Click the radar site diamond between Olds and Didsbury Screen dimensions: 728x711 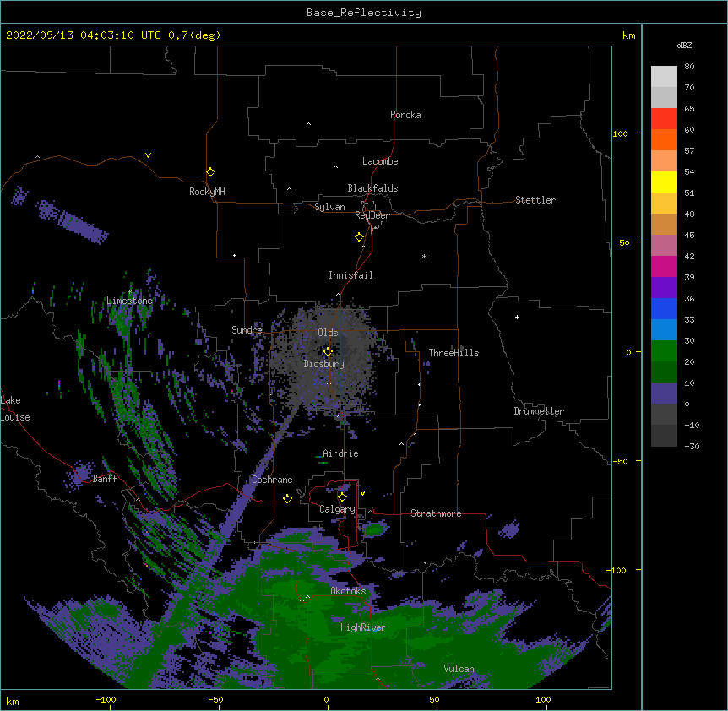click(x=328, y=351)
